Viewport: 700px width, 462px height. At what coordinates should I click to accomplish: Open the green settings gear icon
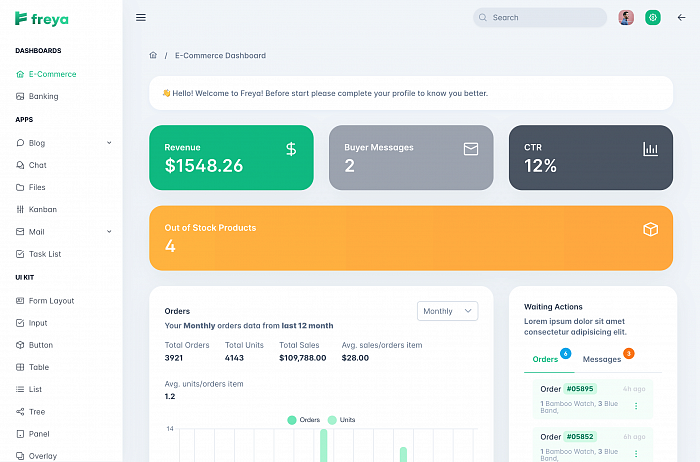[653, 17]
